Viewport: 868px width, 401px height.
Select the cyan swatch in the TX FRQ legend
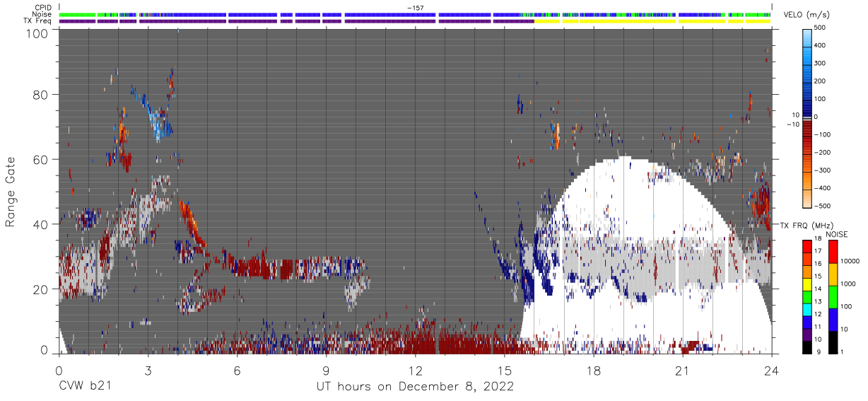tap(807, 308)
